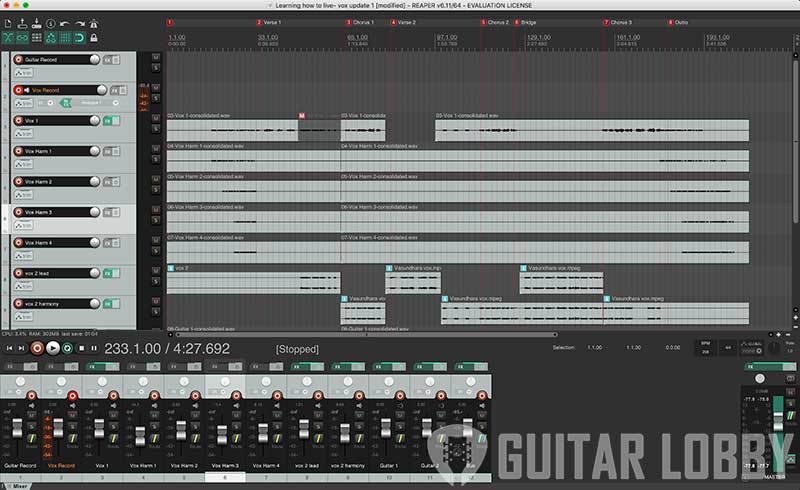Viewport: 800px width, 490px height.
Task: Click the Mixer docker tab
Action: point(17,486)
